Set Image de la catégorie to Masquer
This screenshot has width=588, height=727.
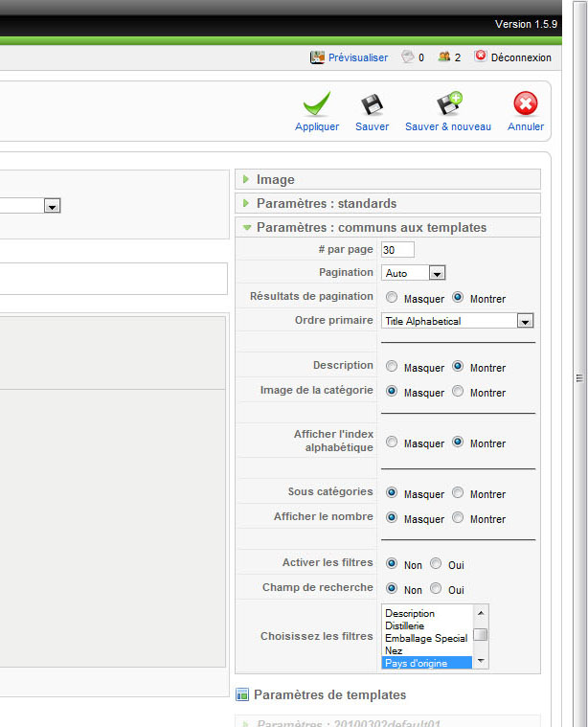[392, 392]
